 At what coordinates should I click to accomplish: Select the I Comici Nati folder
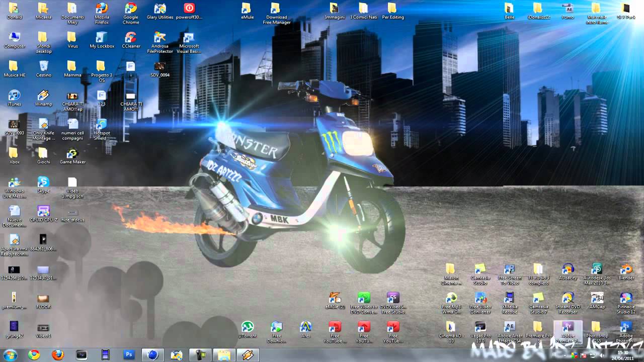(364, 11)
